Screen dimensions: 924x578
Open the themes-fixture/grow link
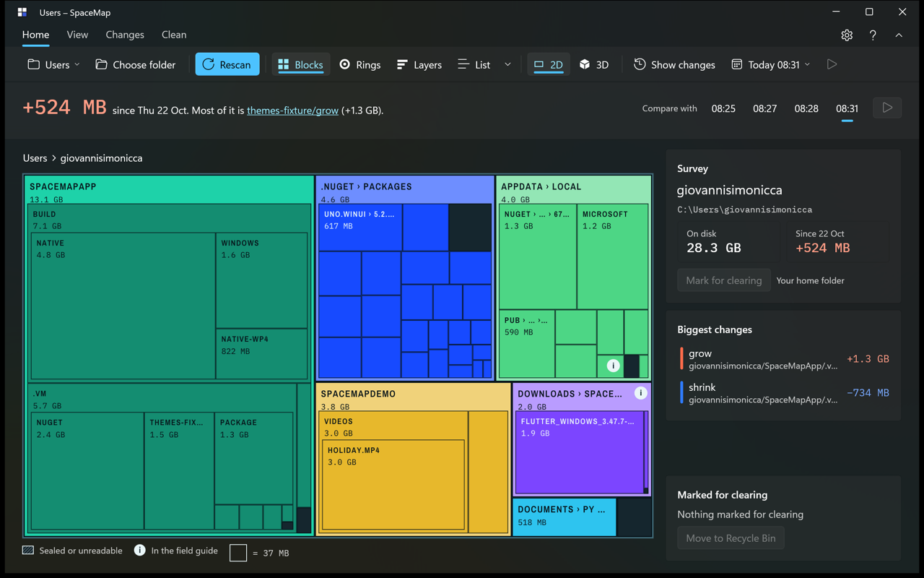pyautogui.click(x=292, y=111)
